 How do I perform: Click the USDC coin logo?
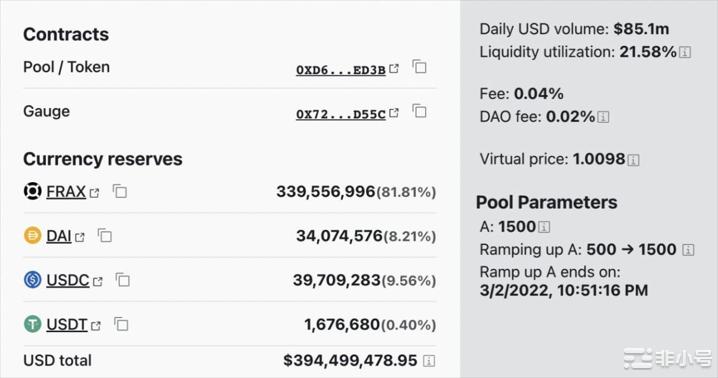click(33, 279)
